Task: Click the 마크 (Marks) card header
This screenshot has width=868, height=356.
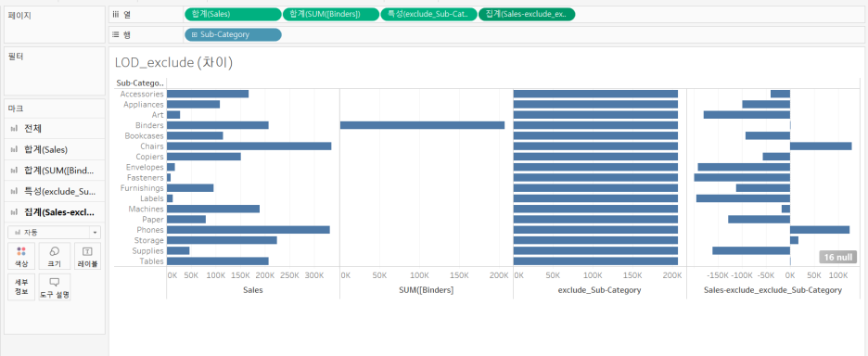Action: tap(16, 108)
